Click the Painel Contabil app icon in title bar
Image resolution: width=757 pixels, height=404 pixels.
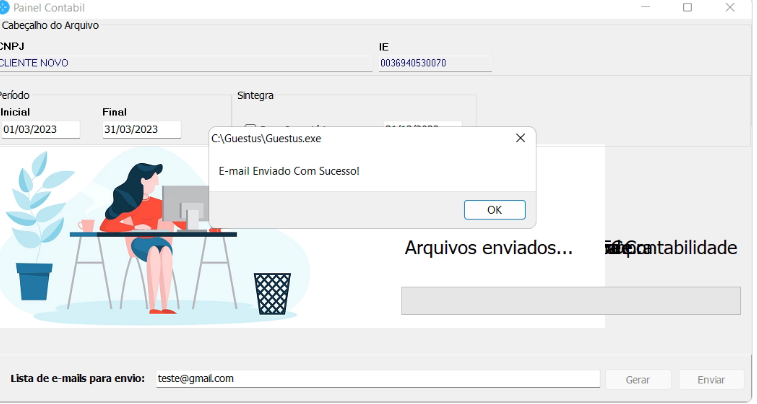[x=4, y=7]
